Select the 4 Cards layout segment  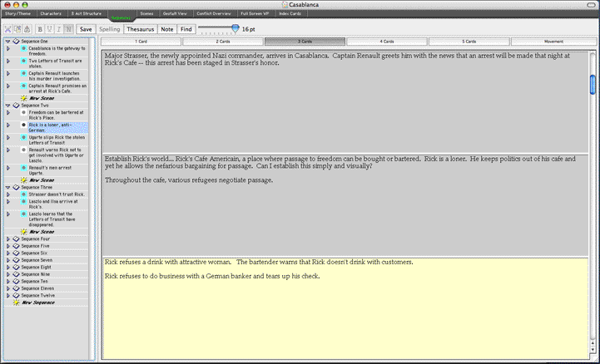coord(387,41)
